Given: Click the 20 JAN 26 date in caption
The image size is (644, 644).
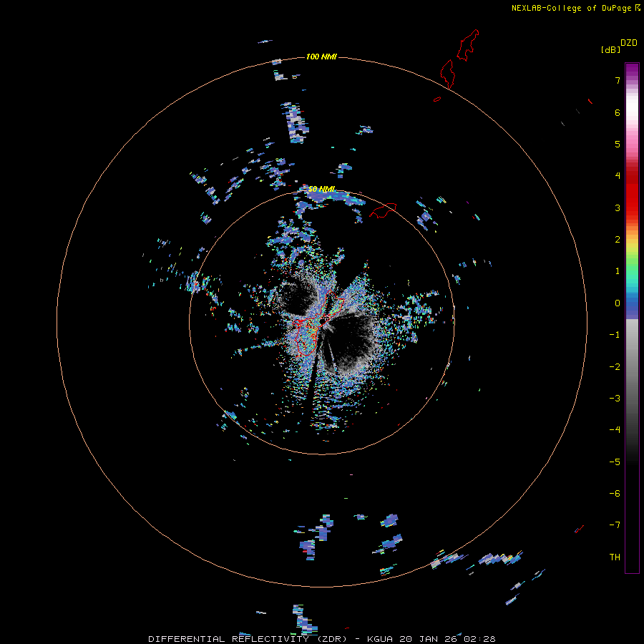Looking at the screenshot, I should pos(428,639).
